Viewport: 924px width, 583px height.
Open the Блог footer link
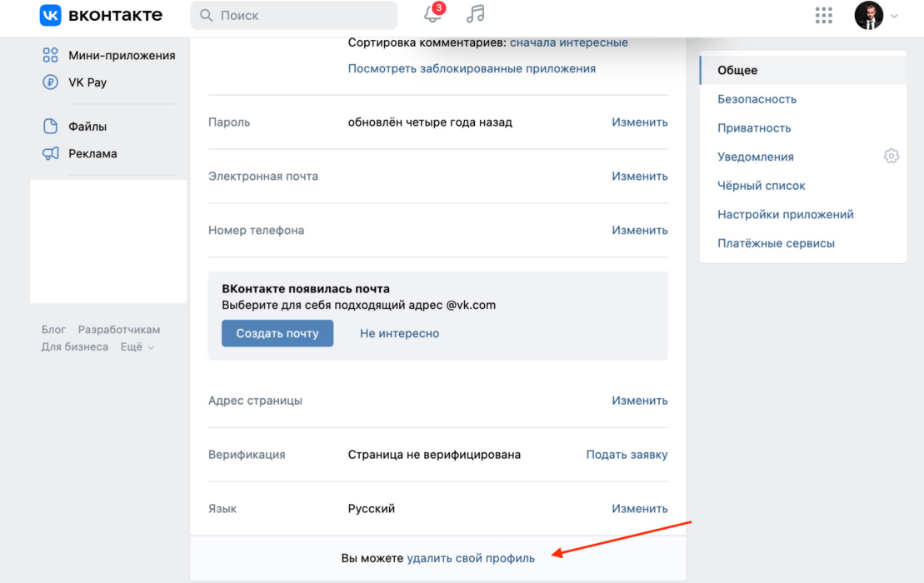tap(53, 330)
